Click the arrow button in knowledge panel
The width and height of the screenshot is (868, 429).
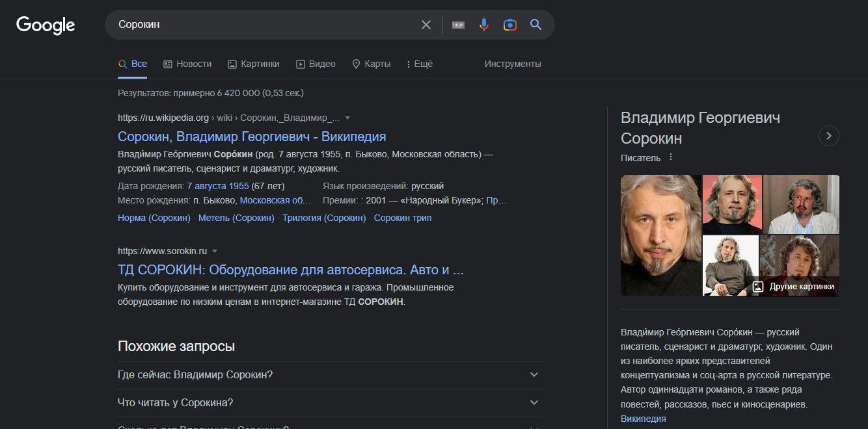[x=828, y=136]
